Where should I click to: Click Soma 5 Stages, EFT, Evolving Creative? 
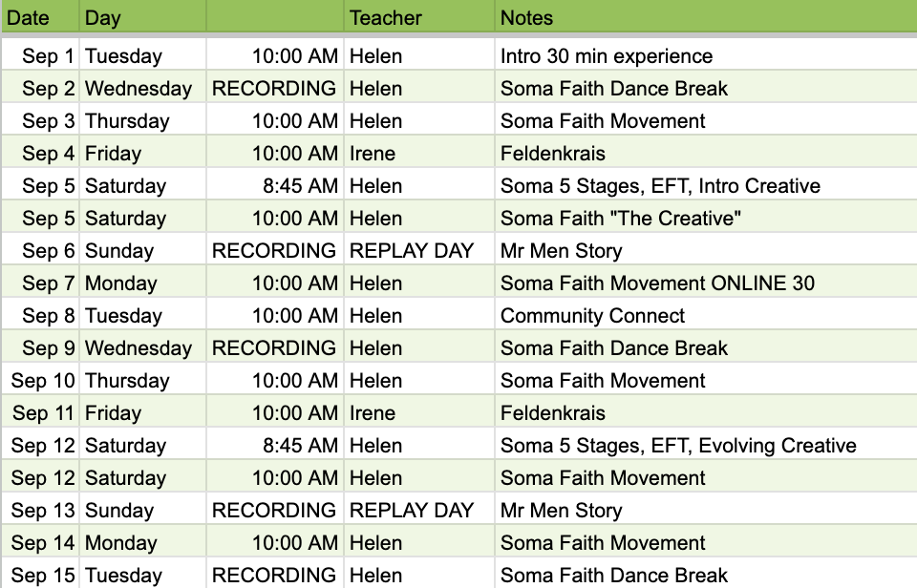pyautogui.click(x=678, y=446)
